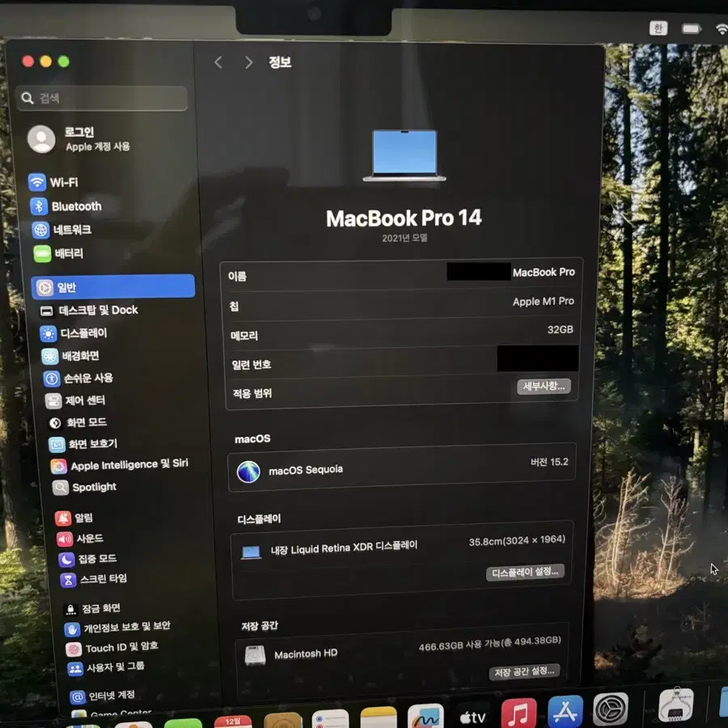Image resolution: width=728 pixels, height=728 pixels.
Task: Select 배터리 in the sidebar
Action: pyautogui.click(x=58, y=253)
